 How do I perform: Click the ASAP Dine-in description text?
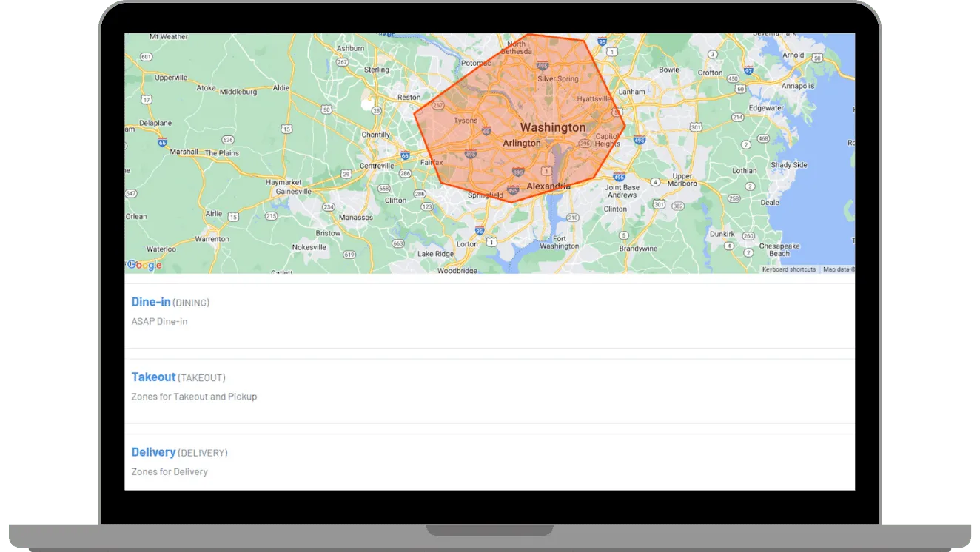coord(159,321)
